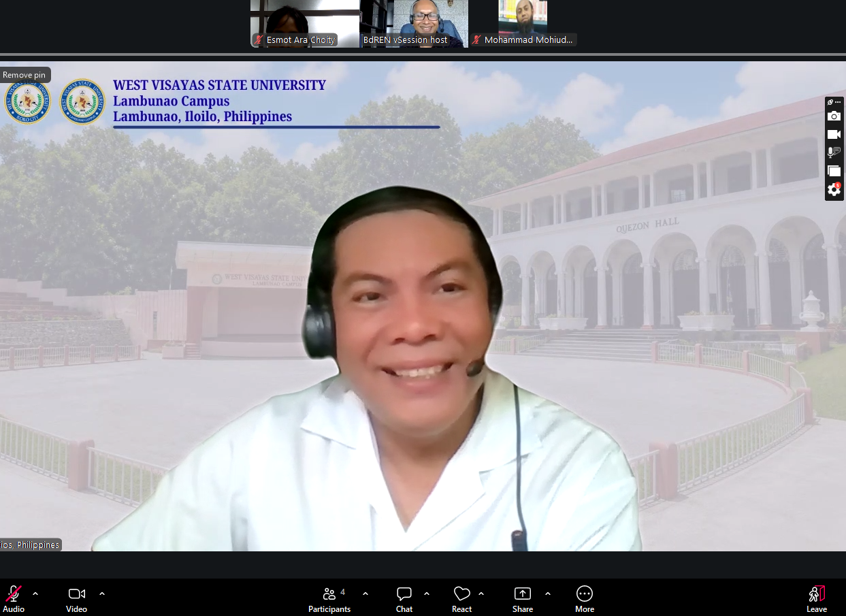Viewport: 846px width, 616px height.
Task: Open the More options menu
Action: pyautogui.click(x=585, y=599)
